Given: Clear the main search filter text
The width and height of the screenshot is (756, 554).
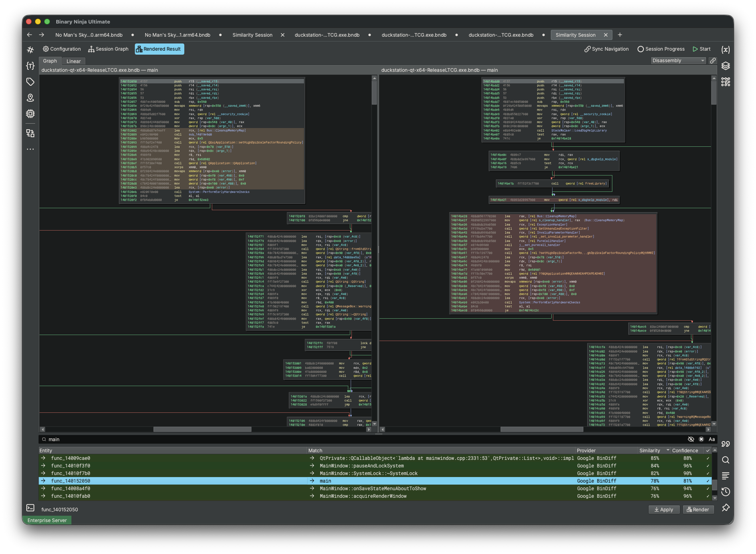Looking at the screenshot, I should (x=701, y=439).
